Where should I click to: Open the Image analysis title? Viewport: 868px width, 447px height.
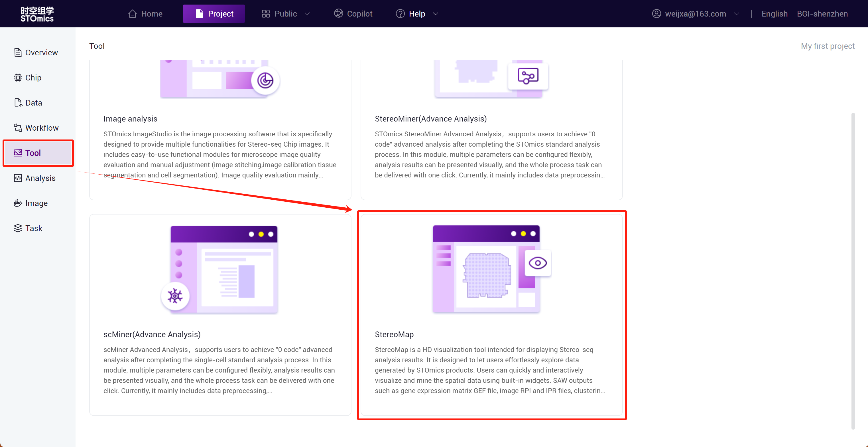(x=130, y=119)
